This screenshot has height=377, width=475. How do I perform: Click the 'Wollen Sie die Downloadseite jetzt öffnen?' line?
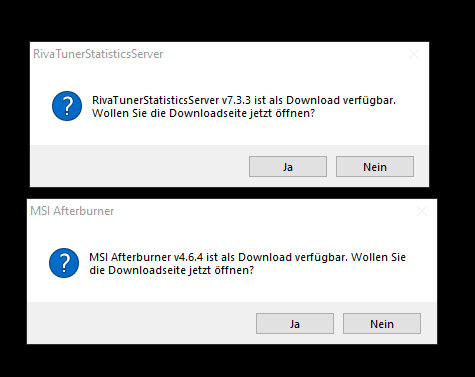[203, 113]
